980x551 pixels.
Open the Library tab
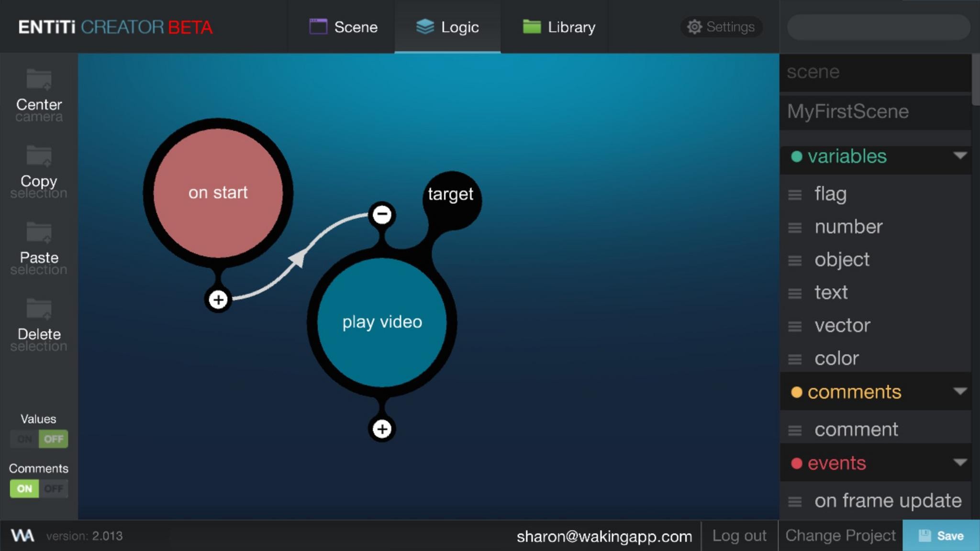tap(555, 27)
